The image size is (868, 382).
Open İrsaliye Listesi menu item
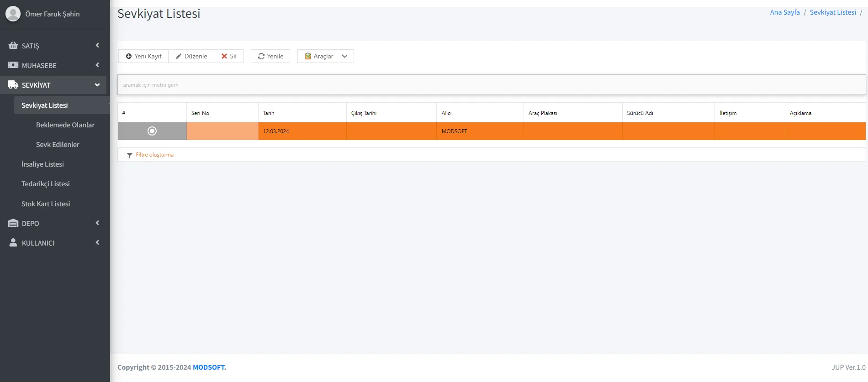(42, 164)
